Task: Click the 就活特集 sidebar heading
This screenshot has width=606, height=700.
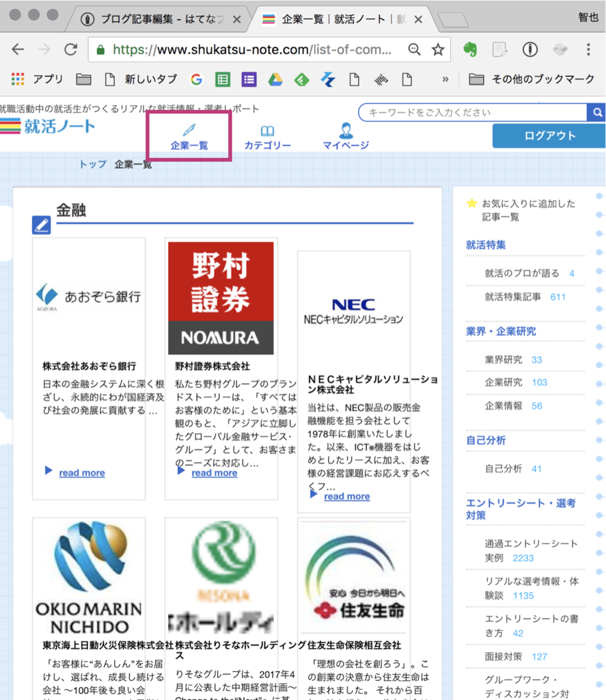Action: pos(486,245)
